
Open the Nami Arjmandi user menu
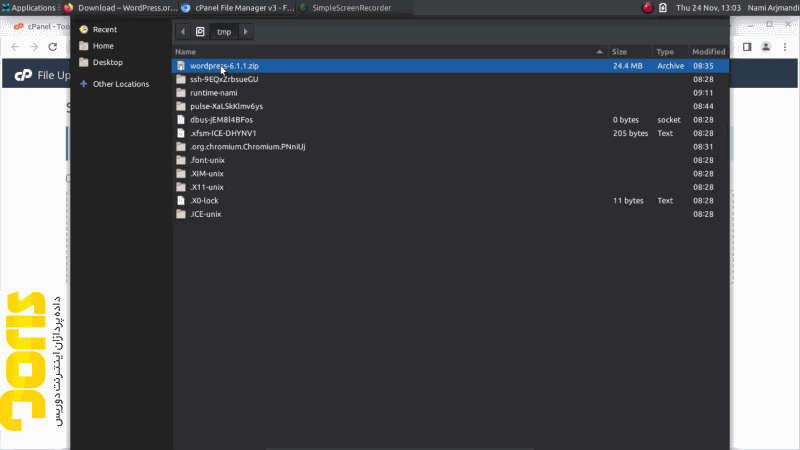[773, 8]
